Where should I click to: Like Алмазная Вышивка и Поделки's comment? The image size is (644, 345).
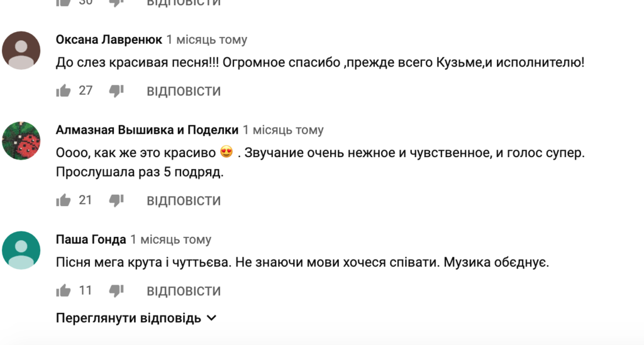point(64,200)
